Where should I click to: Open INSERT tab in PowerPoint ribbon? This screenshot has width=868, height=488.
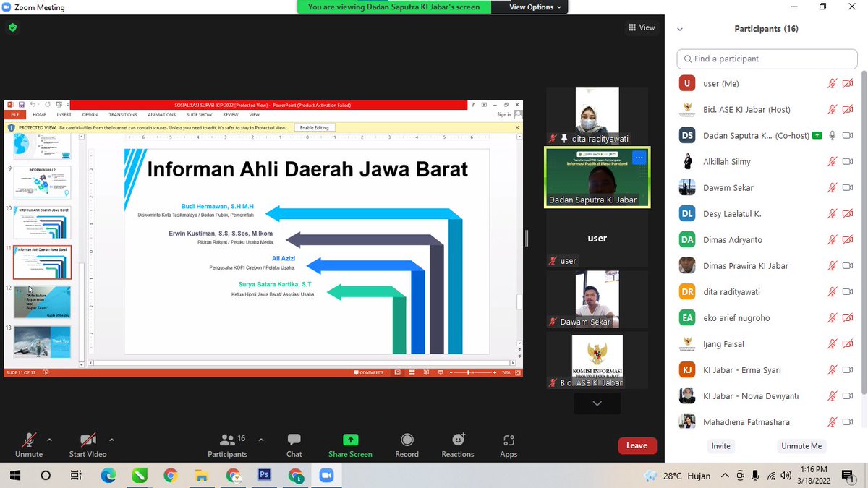pyautogui.click(x=64, y=114)
